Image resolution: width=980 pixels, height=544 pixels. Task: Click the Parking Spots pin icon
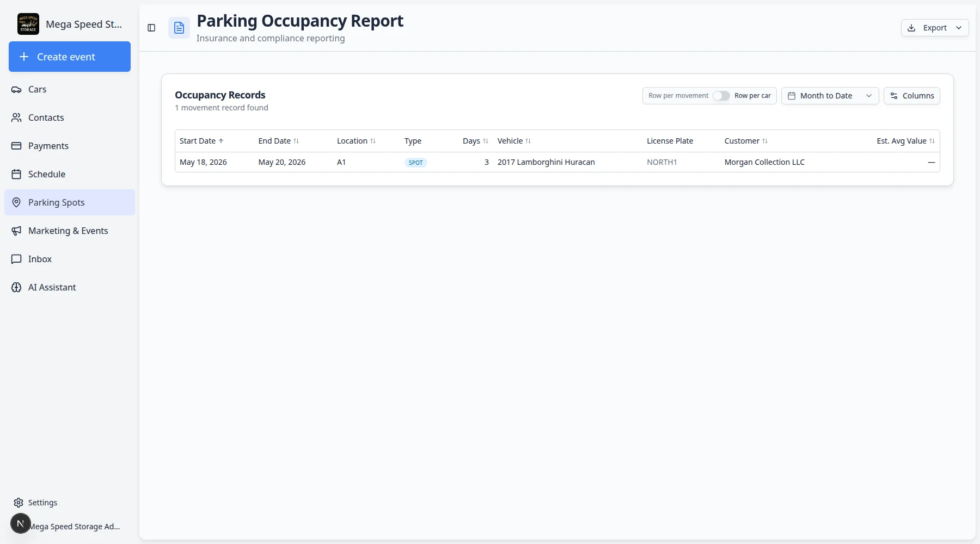(16, 202)
